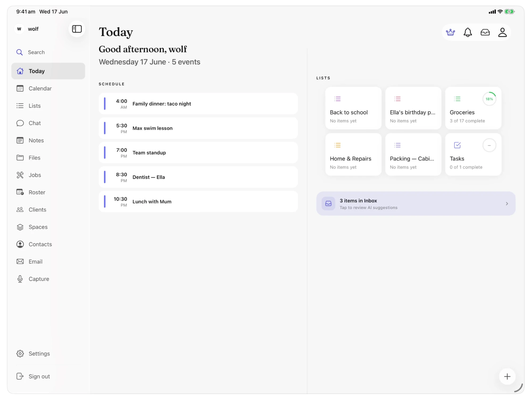Open Ella's birthday p... list card
Viewport: 532px width, 398px height.
click(x=413, y=108)
